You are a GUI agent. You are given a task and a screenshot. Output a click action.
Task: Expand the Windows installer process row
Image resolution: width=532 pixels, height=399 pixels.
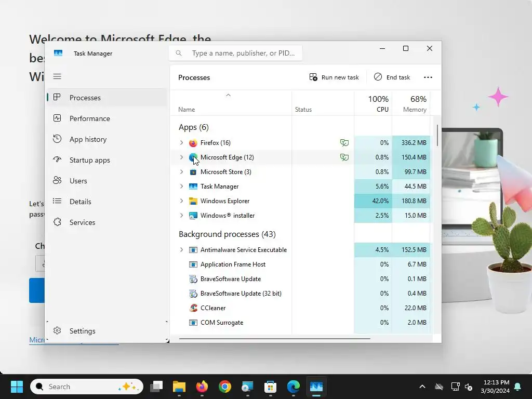tap(181, 216)
